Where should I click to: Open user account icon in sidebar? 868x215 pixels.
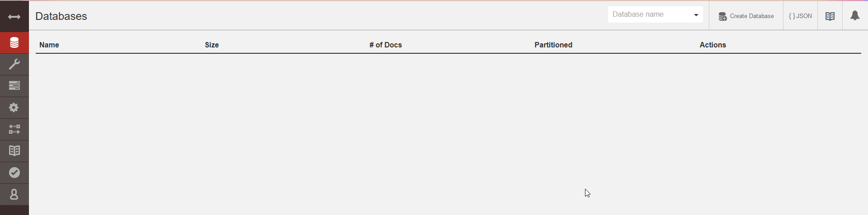pyautogui.click(x=14, y=194)
